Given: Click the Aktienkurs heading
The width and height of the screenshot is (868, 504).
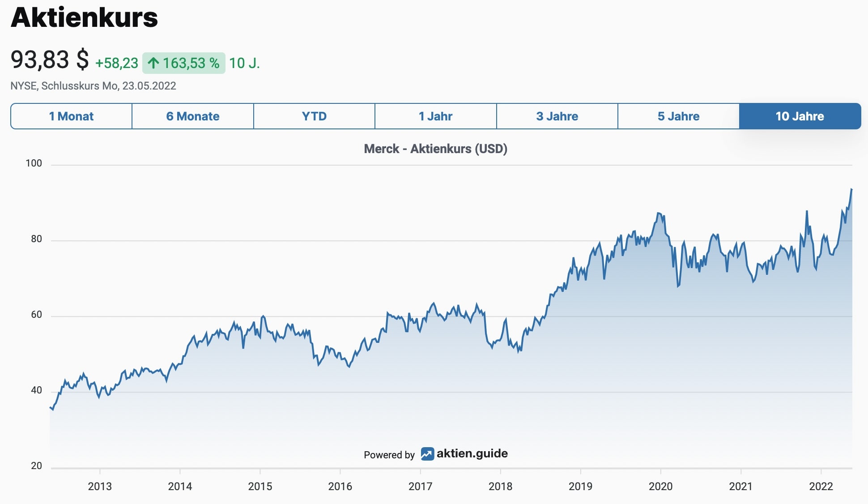Looking at the screenshot, I should [x=84, y=17].
